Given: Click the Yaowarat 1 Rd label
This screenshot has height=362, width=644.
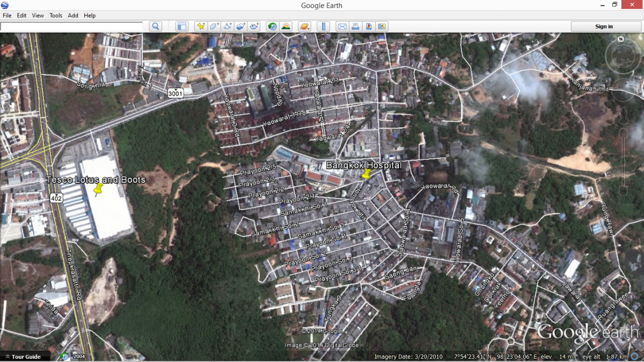Looking at the screenshot, I should [284, 117].
